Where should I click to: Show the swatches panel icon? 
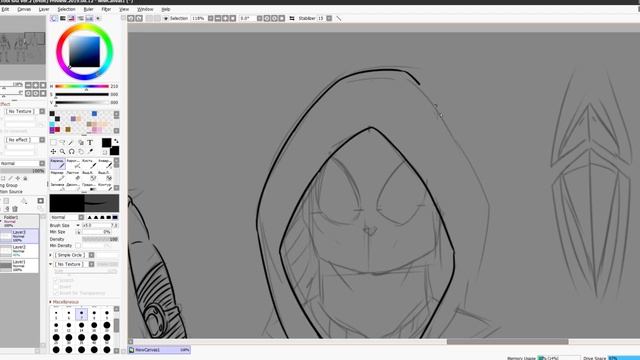pos(89,18)
